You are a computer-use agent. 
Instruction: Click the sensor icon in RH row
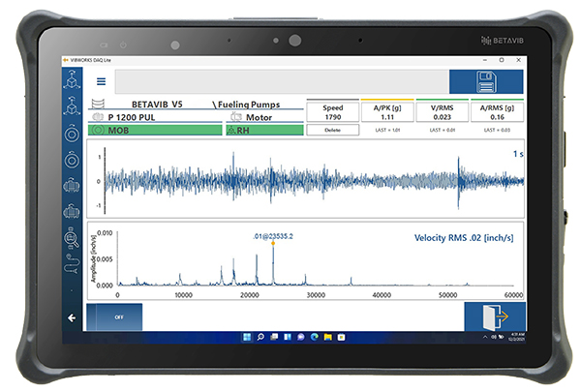pyautogui.click(x=231, y=130)
